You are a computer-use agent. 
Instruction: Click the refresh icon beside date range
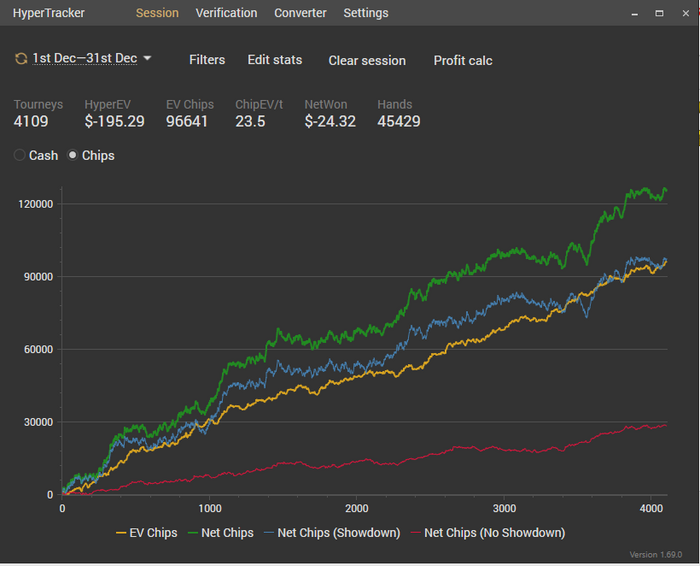click(x=21, y=59)
